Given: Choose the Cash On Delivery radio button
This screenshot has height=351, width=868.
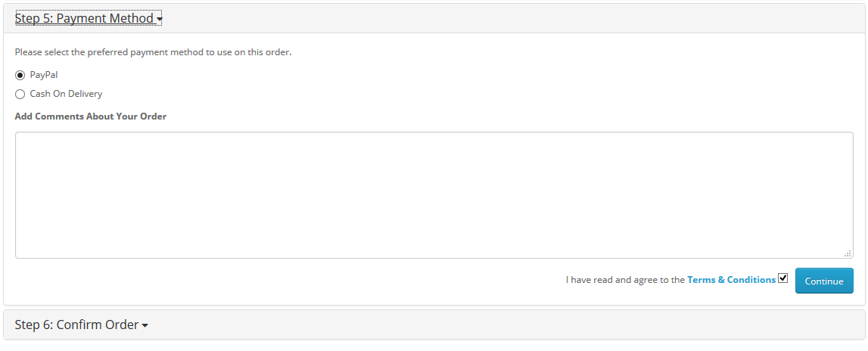Looking at the screenshot, I should [20, 95].
